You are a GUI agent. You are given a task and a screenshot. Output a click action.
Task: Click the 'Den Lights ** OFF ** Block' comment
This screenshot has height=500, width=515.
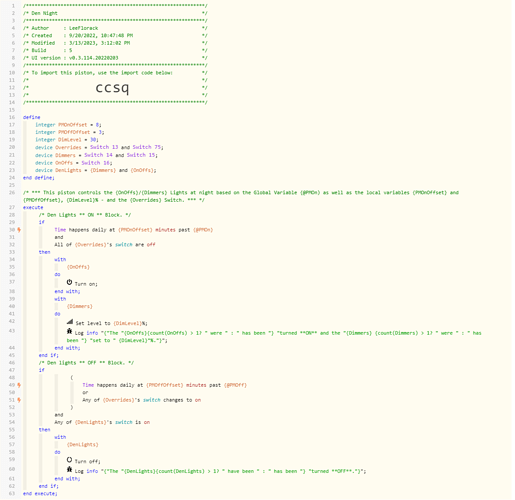86,363
